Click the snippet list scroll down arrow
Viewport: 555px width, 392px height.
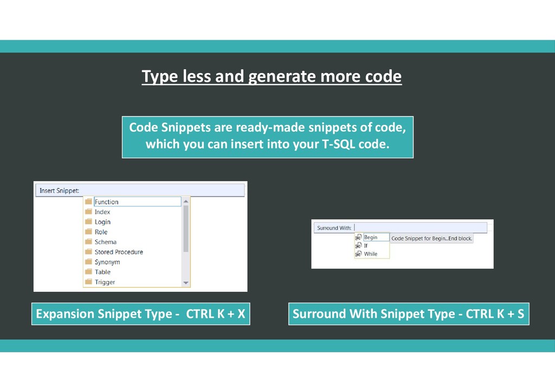[x=186, y=283]
